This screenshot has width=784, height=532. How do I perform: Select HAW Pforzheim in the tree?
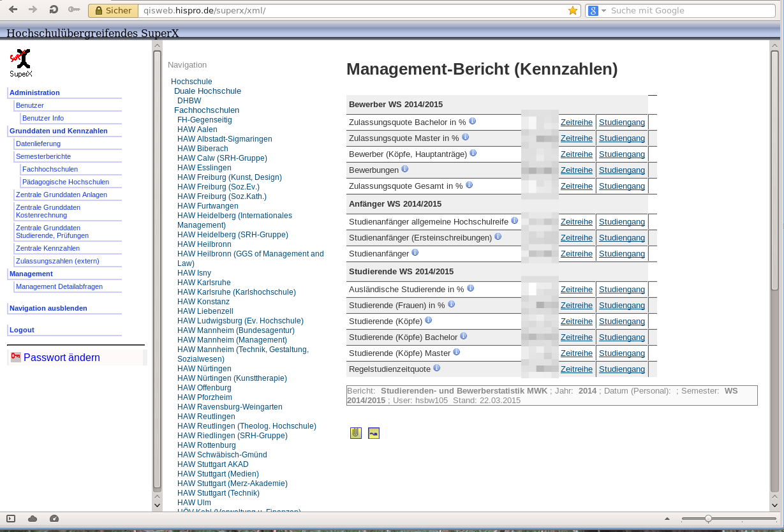click(204, 397)
